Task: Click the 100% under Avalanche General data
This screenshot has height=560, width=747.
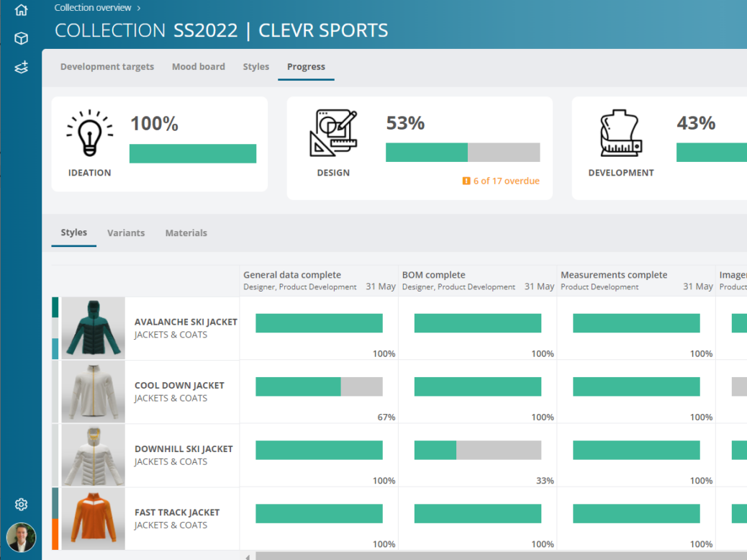Action: click(384, 353)
